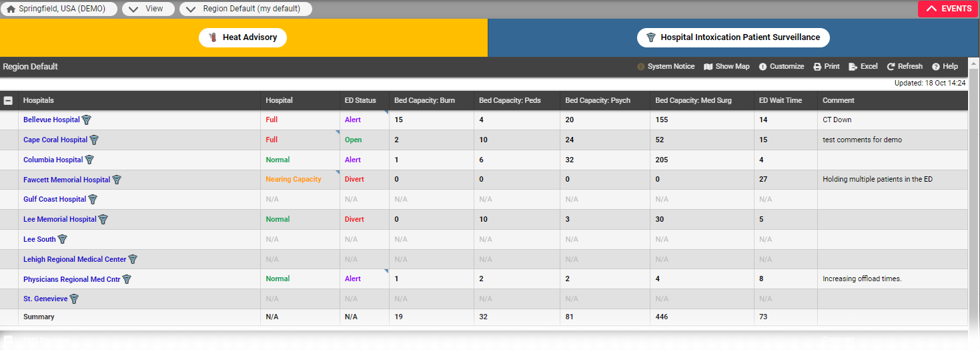The height and width of the screenshot is (350, 980).
Task: Print the region view
Action: 827,67
